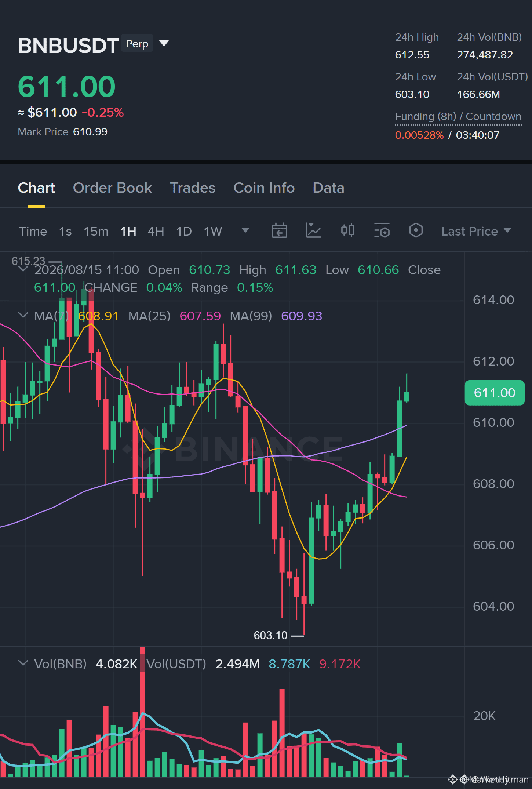Click the hexagon chart preferences icon
Viewport: 532px width, 789px height.
(416, 231)
